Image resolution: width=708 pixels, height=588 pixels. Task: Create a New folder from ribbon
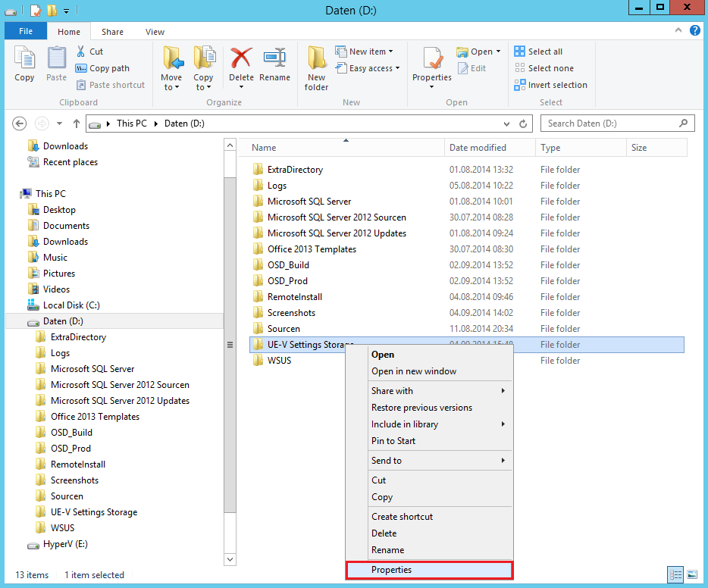coord(316,68)
